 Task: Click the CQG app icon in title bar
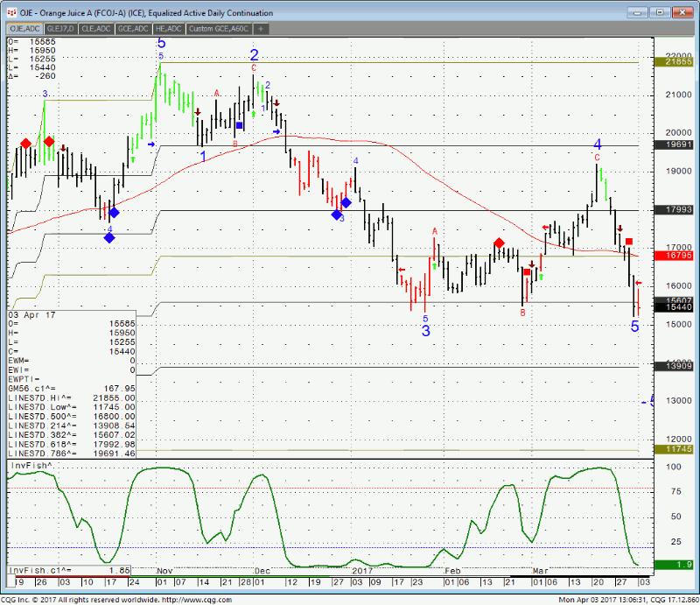point(11,13)
